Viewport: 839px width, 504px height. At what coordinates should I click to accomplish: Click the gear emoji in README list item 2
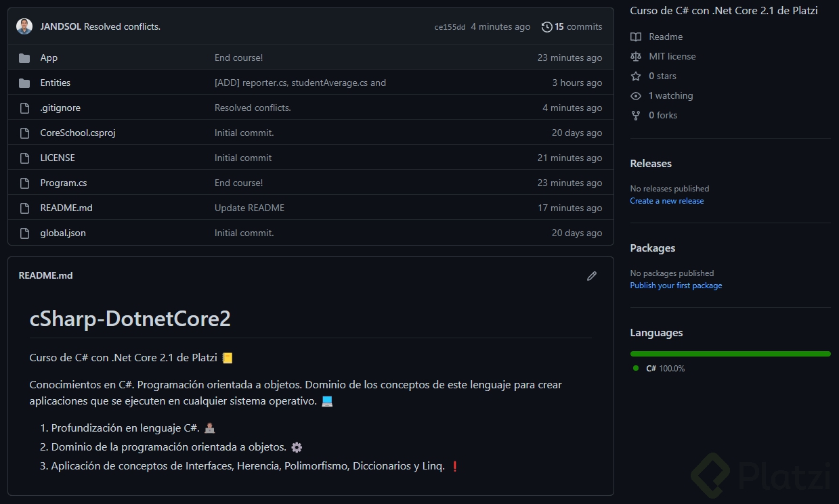point(297,447)
